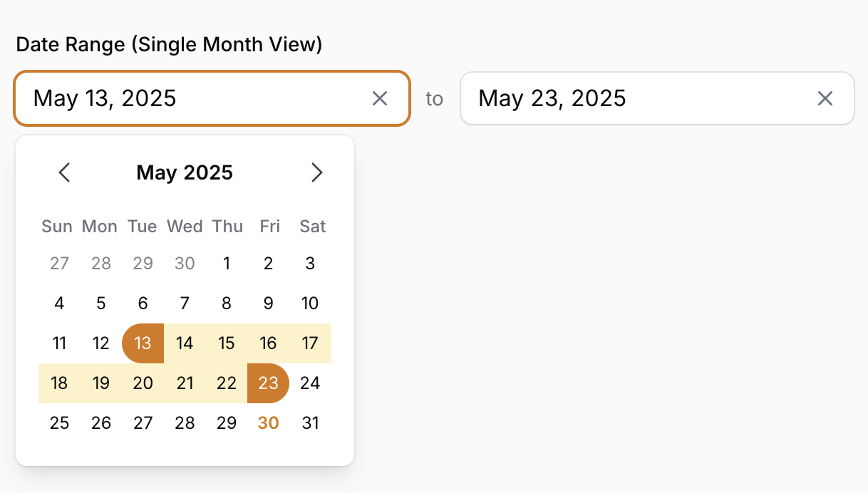
Task: Select May 18 in the range
Action: [59, 383]
